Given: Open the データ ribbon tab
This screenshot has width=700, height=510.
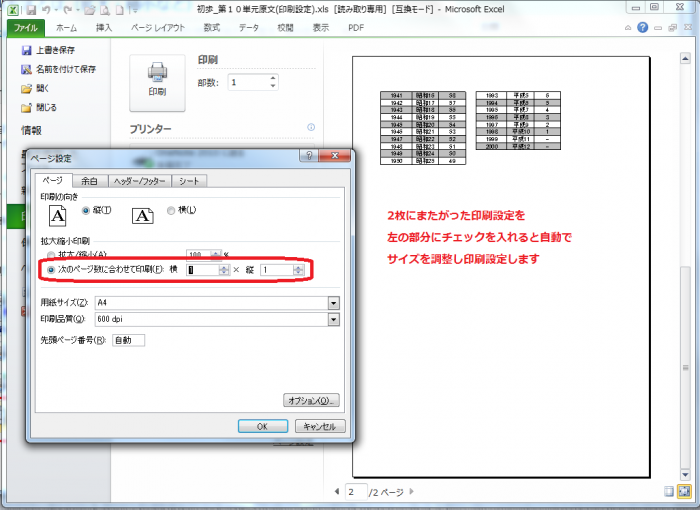Looking at the screenshot, I should pos(249,28).
